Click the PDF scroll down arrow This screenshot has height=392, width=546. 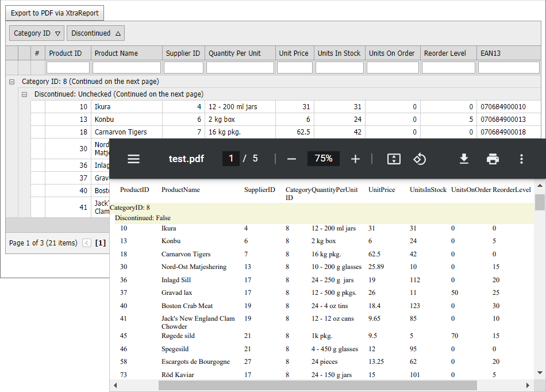[x=540, y=372]
